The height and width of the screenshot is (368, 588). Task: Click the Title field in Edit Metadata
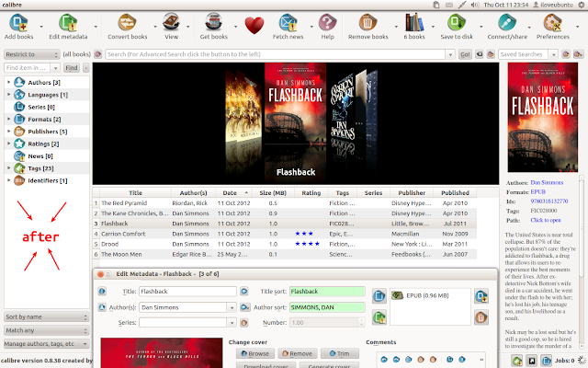click(187, 292)
